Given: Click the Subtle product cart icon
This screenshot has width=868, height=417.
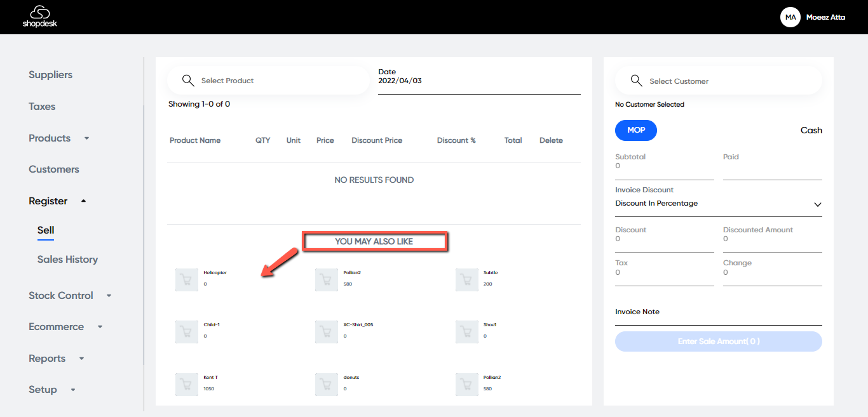Looking at the screenshot, I should pyautogui.click(x=467, y=280).
